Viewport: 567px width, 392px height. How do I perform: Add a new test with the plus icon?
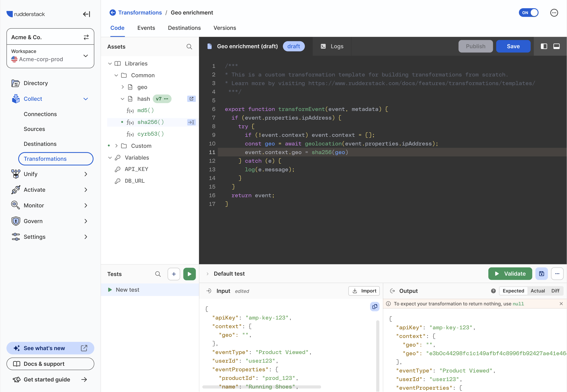pos(174,274)
